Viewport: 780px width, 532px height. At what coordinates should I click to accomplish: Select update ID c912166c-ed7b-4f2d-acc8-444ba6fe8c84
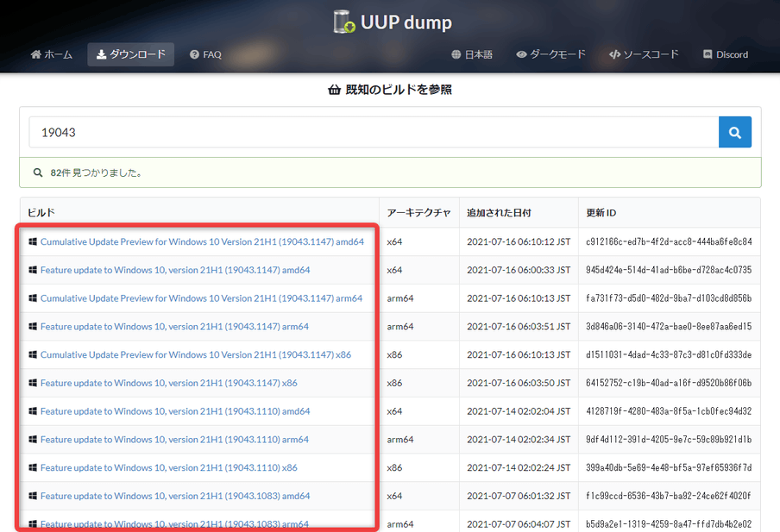coord(669,241)
